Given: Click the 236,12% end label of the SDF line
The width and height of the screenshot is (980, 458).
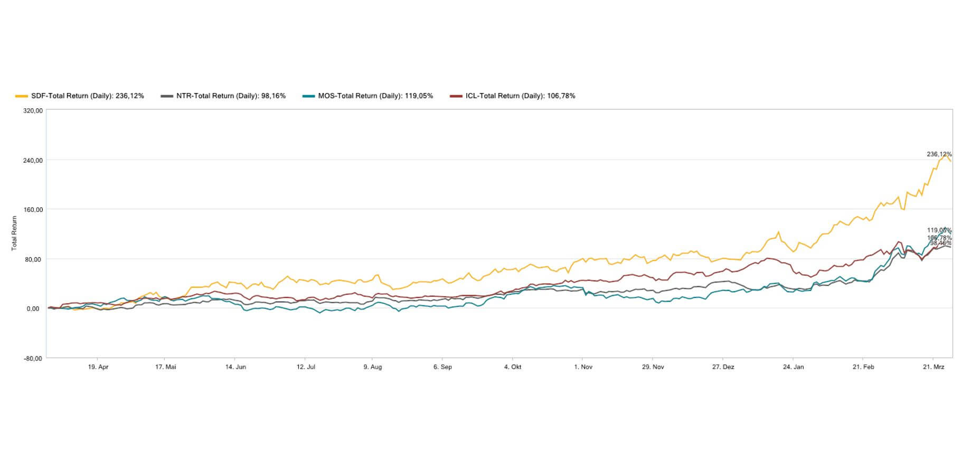Looking at the screenshot, I should (x=939, y=154).
